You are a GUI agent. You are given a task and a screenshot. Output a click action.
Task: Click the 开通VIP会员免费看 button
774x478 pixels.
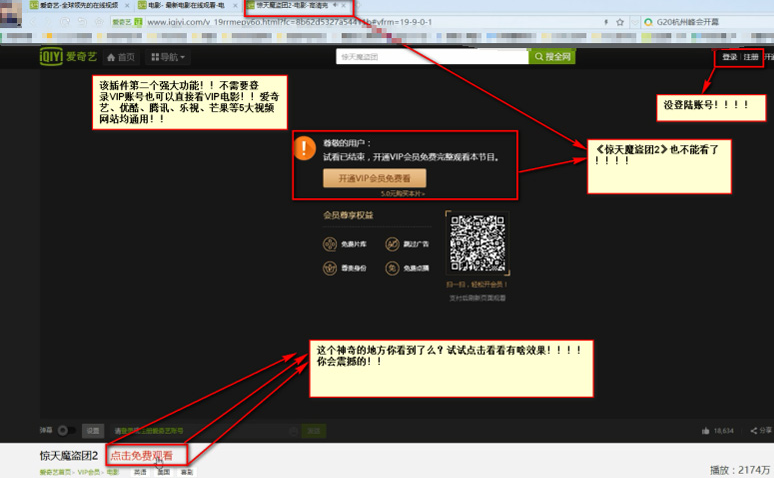point(374,178)
